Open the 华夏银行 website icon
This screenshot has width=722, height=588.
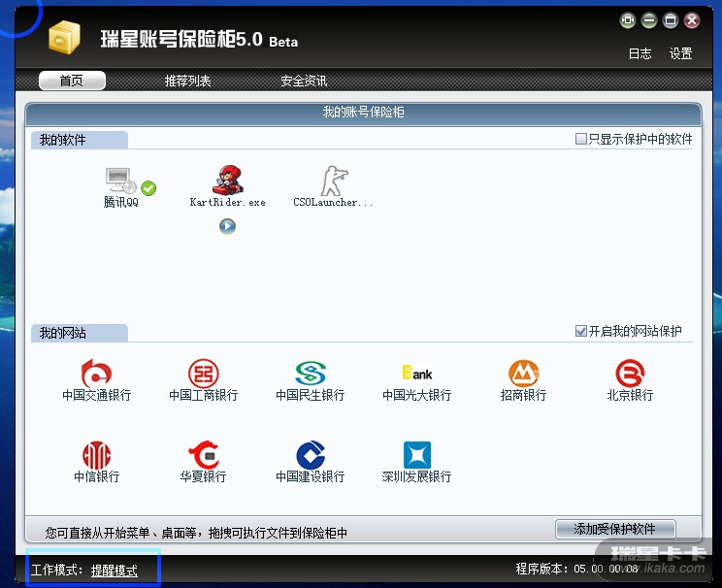[x=203, y=454]
